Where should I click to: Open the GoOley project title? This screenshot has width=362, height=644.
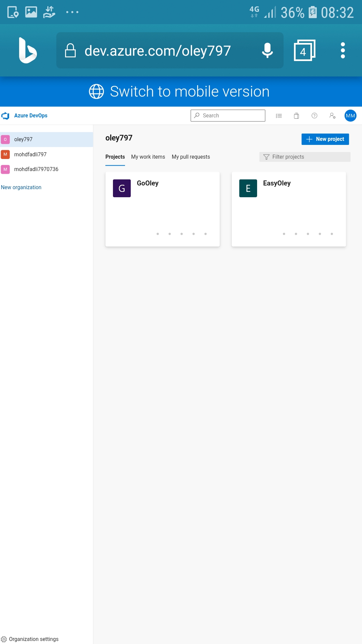click(147, 183)
